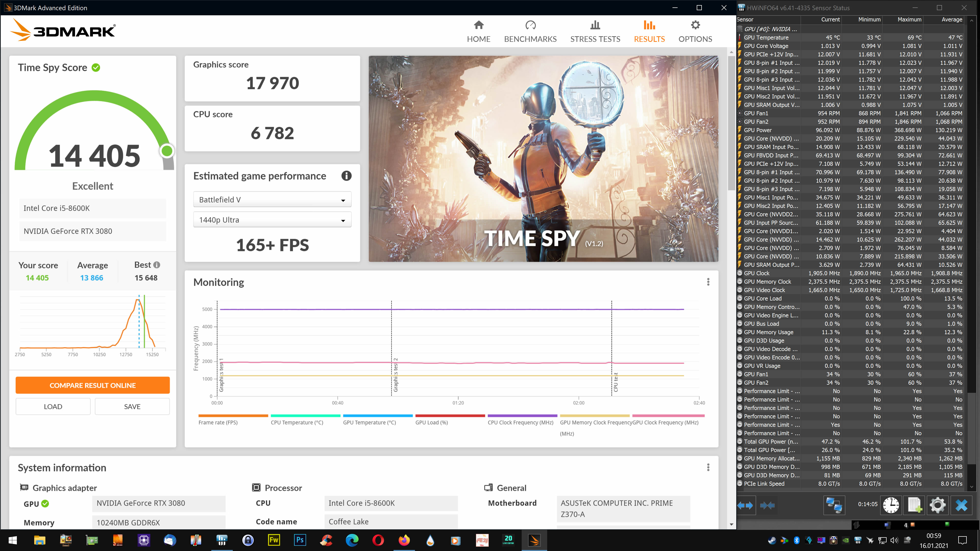Click the info icon beside Estimated game performance
Image resolution: width=980 pixels, height=551 pixels.
pyautogui.click(x=346, y=176)
